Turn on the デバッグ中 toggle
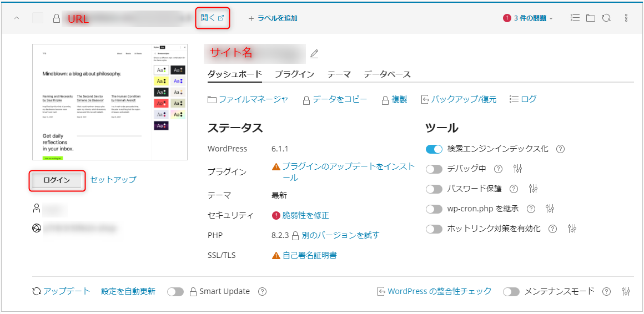 tap(434, 169)
